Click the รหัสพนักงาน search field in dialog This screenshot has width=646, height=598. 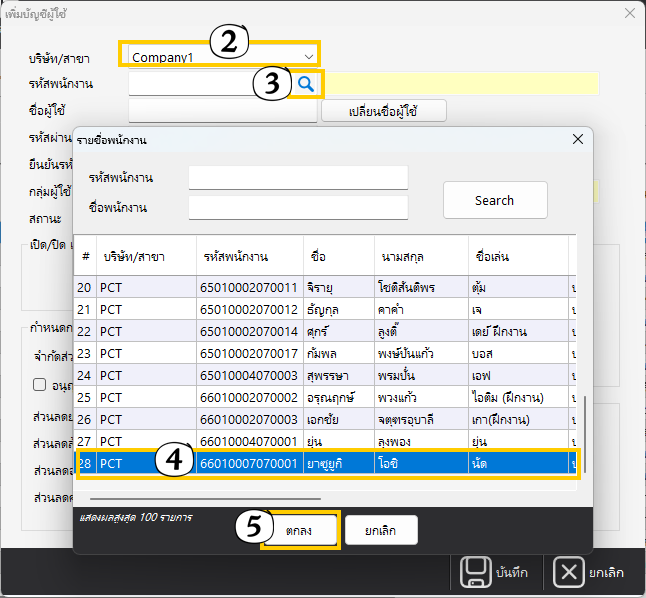click(x=298, y=177)
